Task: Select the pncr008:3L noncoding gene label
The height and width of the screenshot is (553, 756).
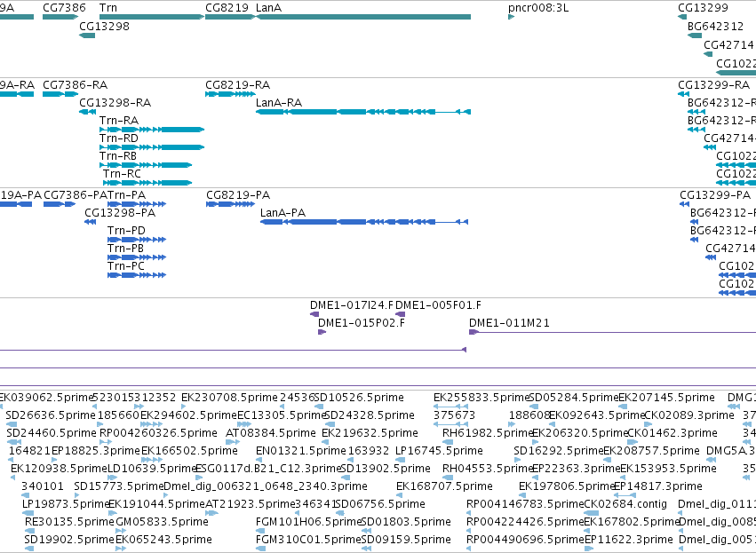Action: pyautogui.click(x=538, y=8)
